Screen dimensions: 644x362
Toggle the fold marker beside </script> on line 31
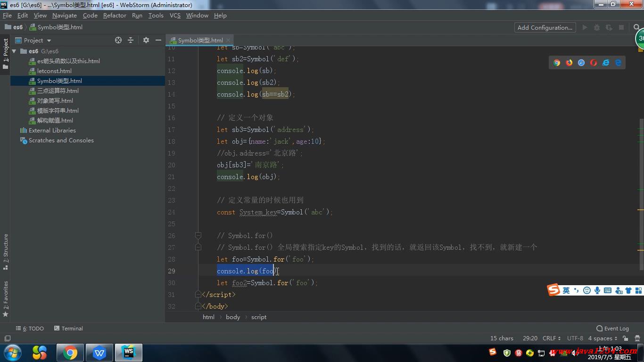coord(198,294)
